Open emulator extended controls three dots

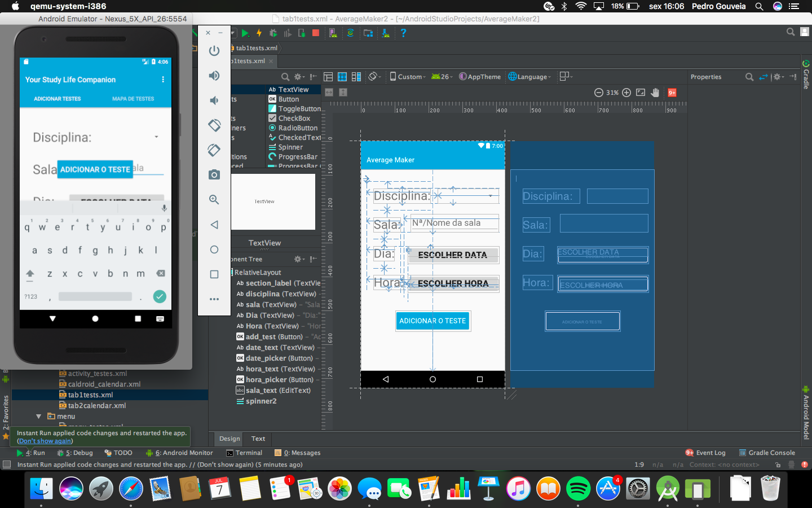214,299
